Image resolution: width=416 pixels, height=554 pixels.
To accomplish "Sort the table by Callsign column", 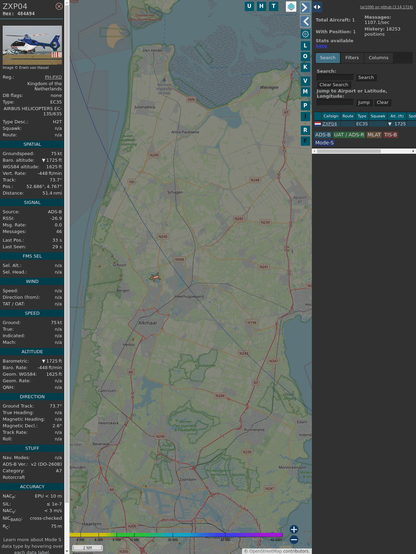I will (x=330, y=116).
